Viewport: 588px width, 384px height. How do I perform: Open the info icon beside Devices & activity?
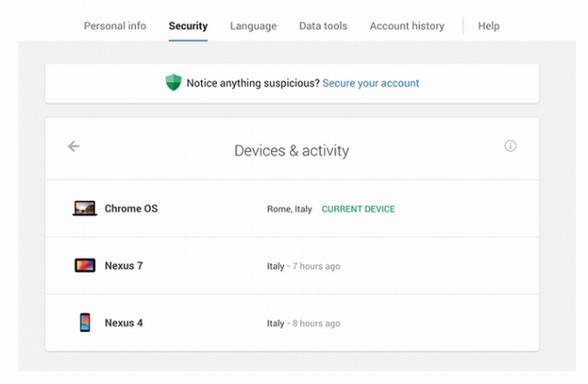510,146
